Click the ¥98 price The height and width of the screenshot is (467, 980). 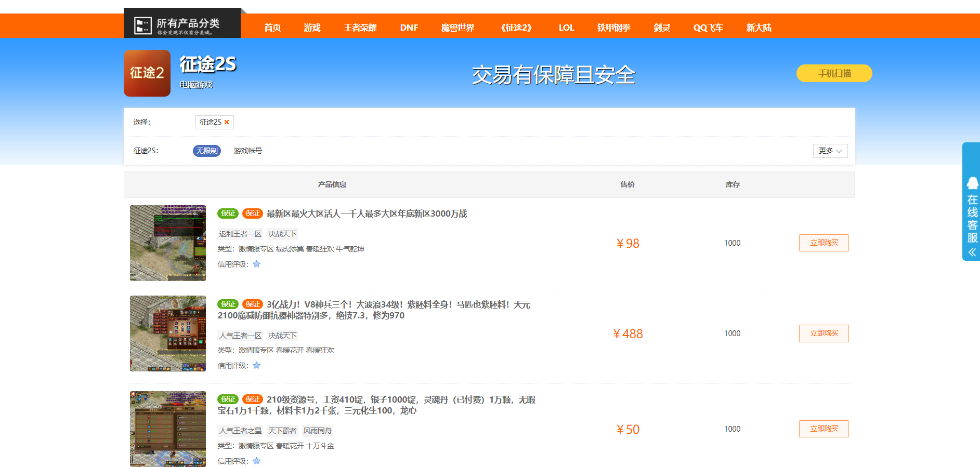tap(628, 244)
